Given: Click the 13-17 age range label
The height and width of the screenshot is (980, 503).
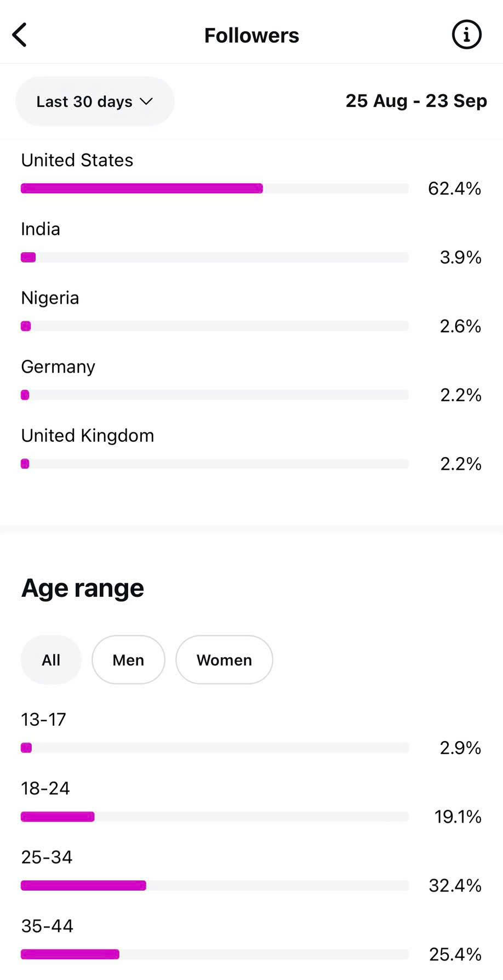Looking at the screenshot, I should coord(43,720).
